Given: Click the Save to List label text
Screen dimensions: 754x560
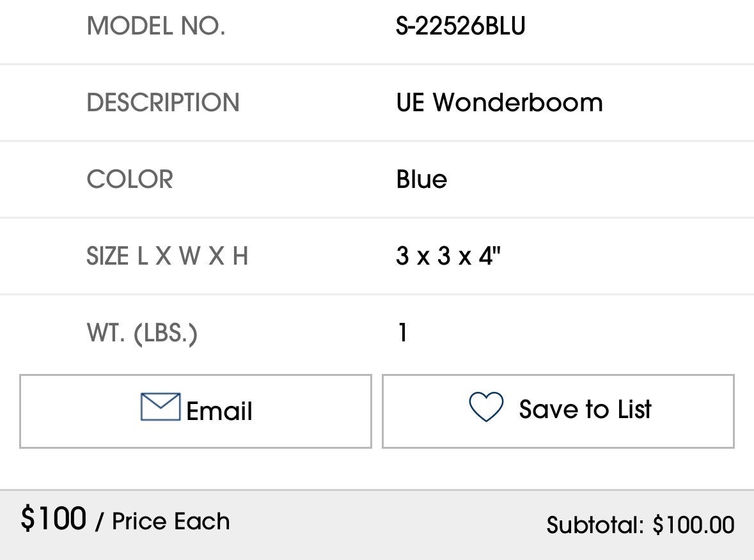Looking at the screenshot, I should pyautogui.click(x=585, y=410).
